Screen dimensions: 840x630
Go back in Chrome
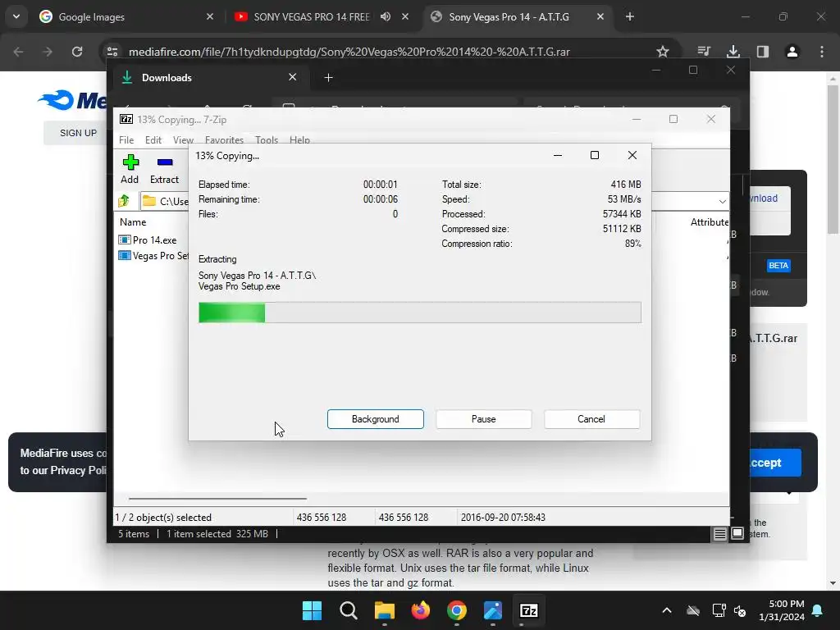click(18, 52)
